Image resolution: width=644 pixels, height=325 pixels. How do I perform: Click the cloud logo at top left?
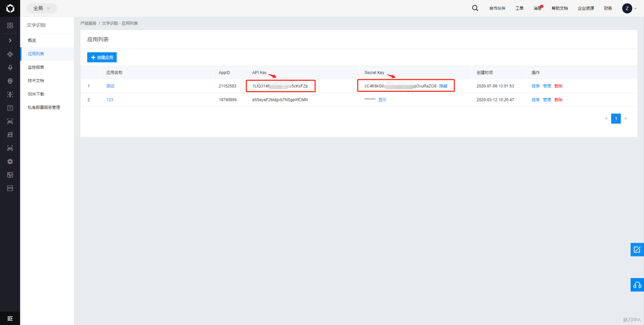(10, 8)
